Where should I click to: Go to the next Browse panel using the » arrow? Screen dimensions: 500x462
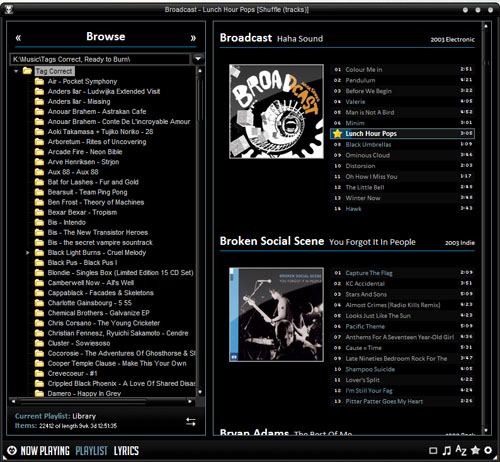[193, 38]
